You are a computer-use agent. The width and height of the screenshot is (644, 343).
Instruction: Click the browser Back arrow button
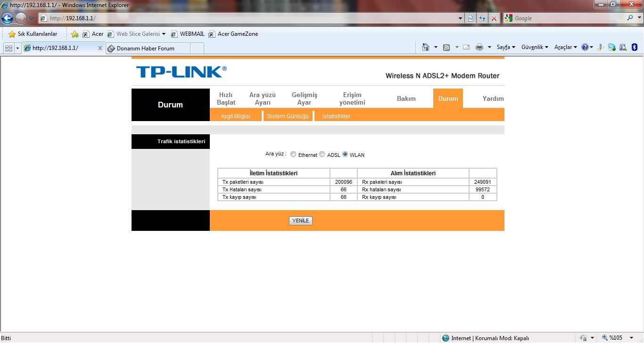click(x=7, y=18)
